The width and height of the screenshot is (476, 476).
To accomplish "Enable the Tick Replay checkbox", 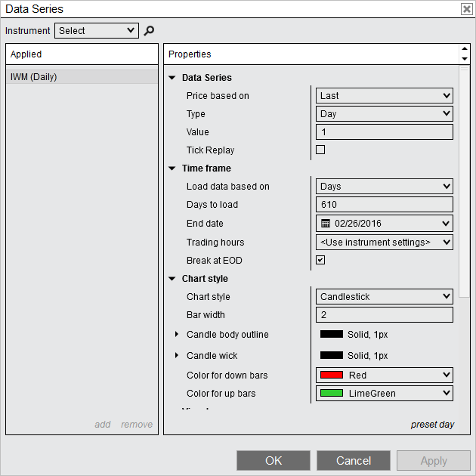I will (x=320, y=150).
